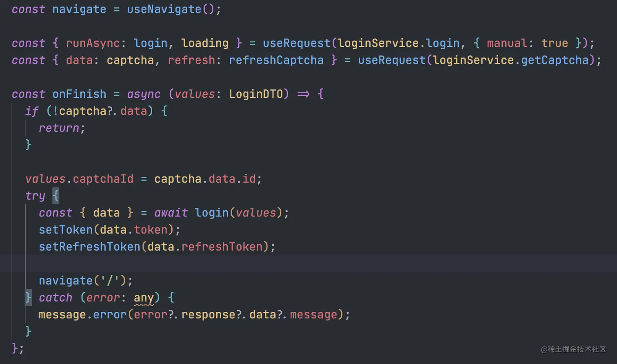The width and height of the screenshot is (617, 364).
Task: Click the 'LoginDTO' type annotation
Action: pos(256,94)
